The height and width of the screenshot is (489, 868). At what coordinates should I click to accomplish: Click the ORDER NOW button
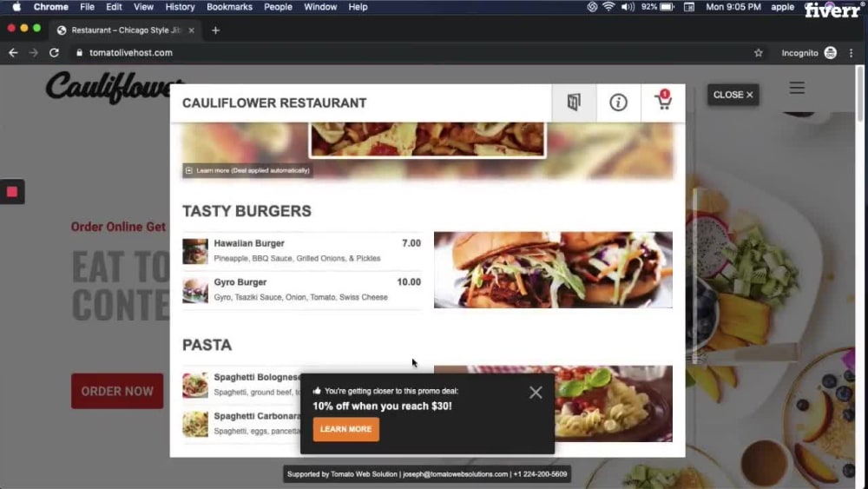click(117, 391)
